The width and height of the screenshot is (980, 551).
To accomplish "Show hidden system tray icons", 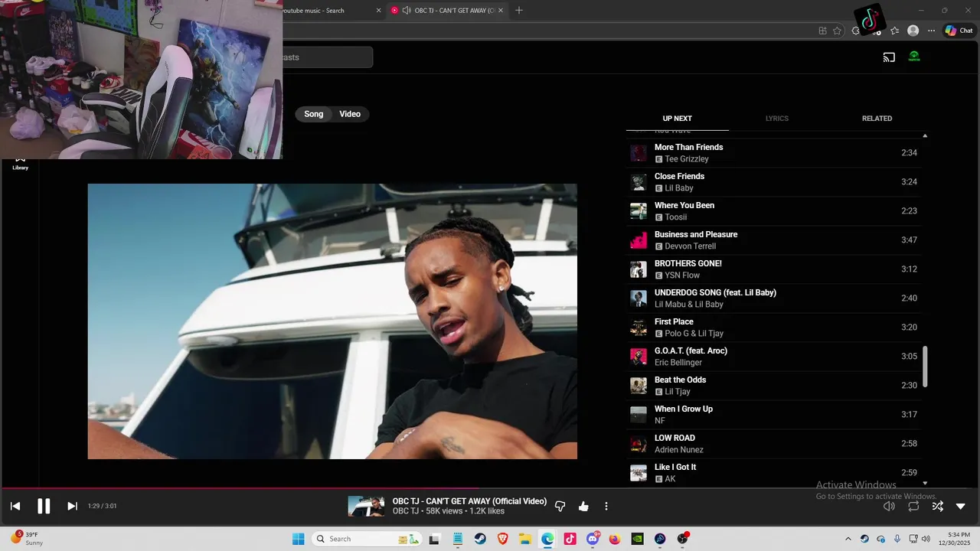I will [x=848, y=539].
